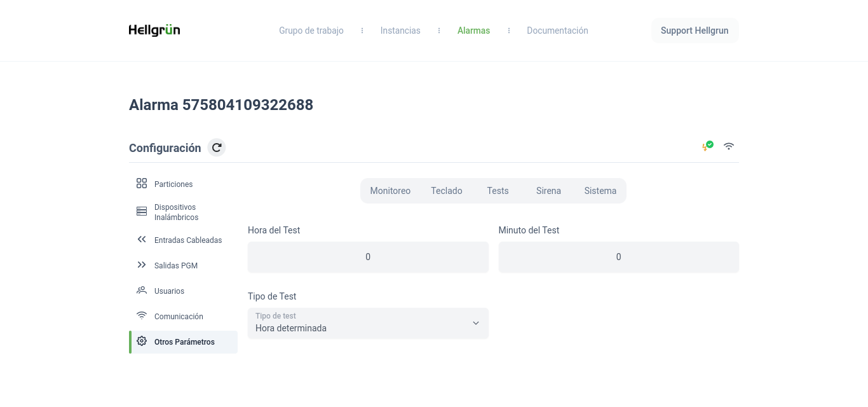Click the power status icon with green check
This screenshot has width=868, height=407.
(707, 146)
